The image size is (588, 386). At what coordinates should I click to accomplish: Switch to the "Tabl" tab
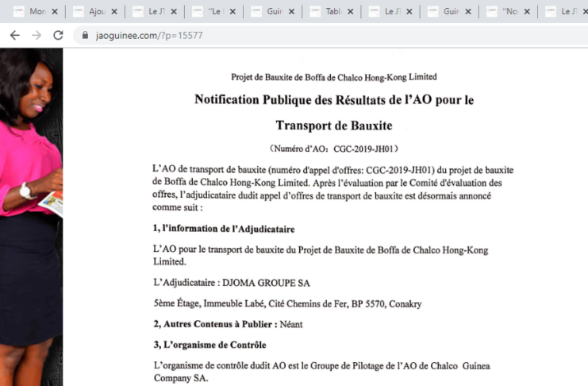click(x=333, y=12)
